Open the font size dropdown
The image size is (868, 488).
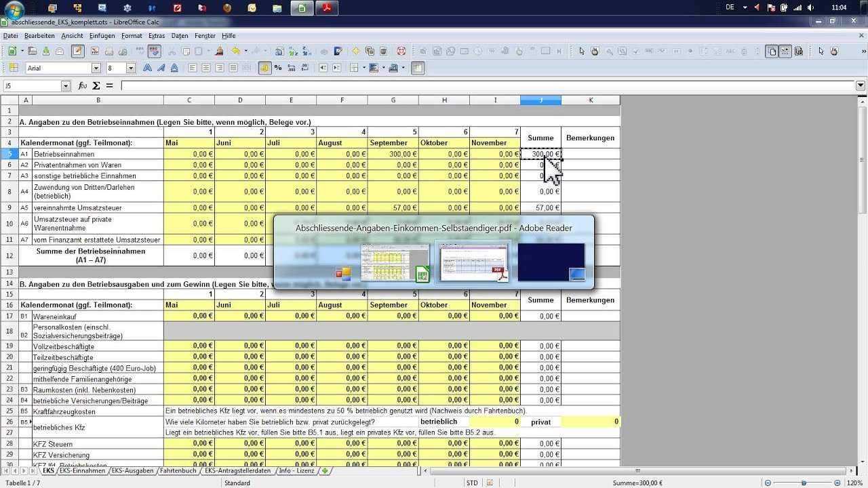pos(131,68)
